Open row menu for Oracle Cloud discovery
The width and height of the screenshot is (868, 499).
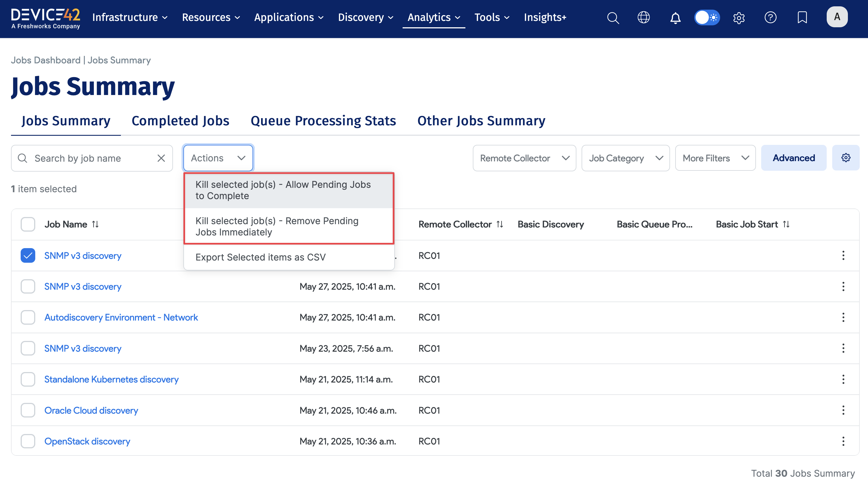pyautogui.click(x=843, y=410)
